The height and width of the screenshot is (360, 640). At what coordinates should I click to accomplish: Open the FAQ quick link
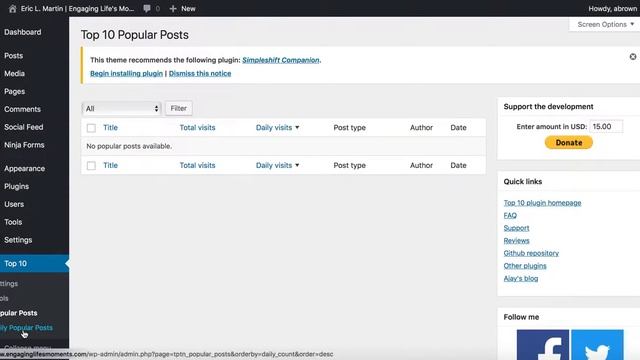click(510, 216)
